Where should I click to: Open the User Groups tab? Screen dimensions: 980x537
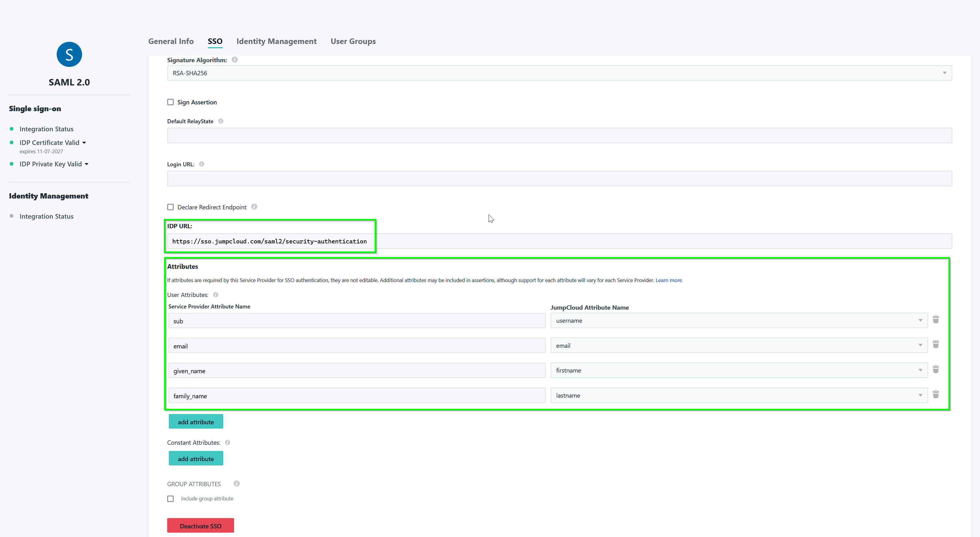click(x=353, y=41)
